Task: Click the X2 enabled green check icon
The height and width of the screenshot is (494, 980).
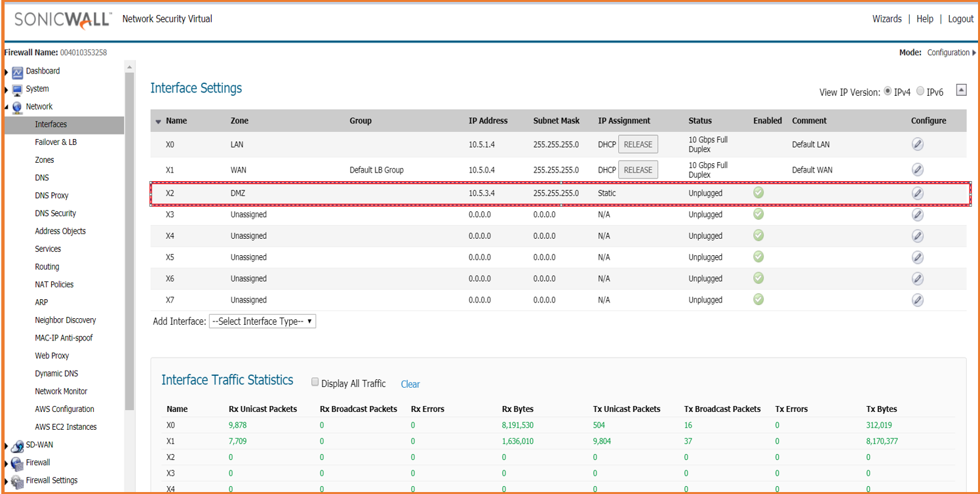Action: tap(758, 193)
